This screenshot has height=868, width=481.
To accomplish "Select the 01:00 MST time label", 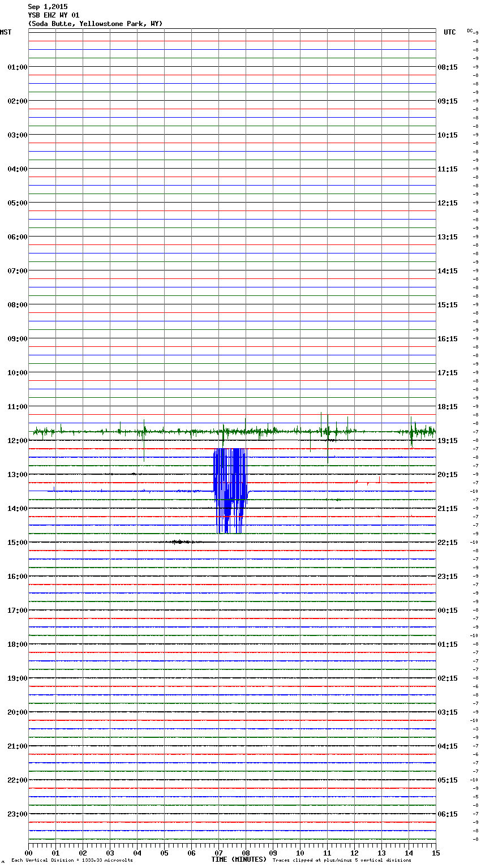I will pyautogui.click(x=18, y=67).
